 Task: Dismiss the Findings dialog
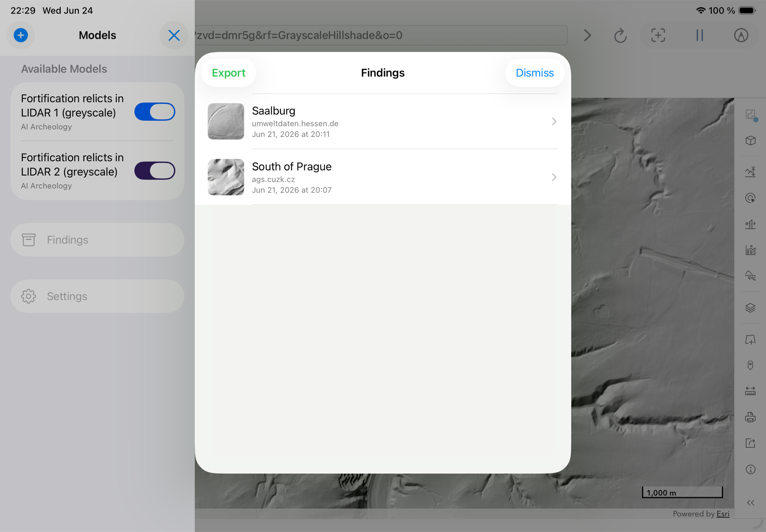[535, 73]
